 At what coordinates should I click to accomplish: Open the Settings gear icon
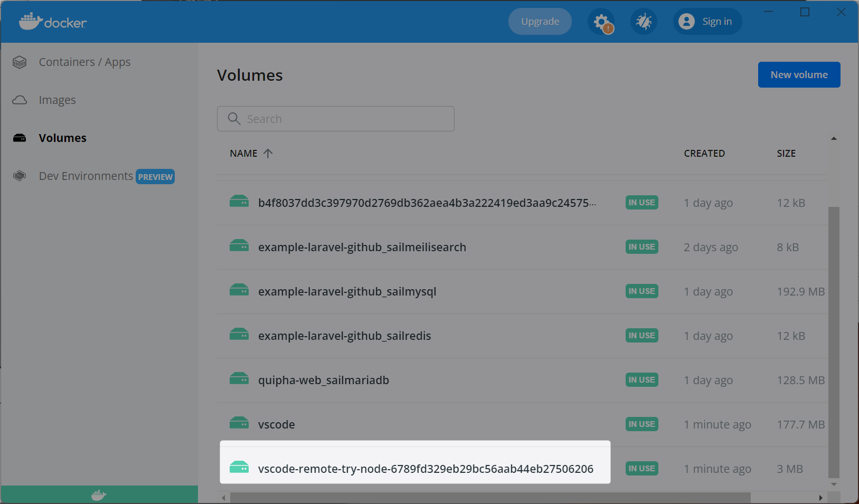tap(601, 22)
